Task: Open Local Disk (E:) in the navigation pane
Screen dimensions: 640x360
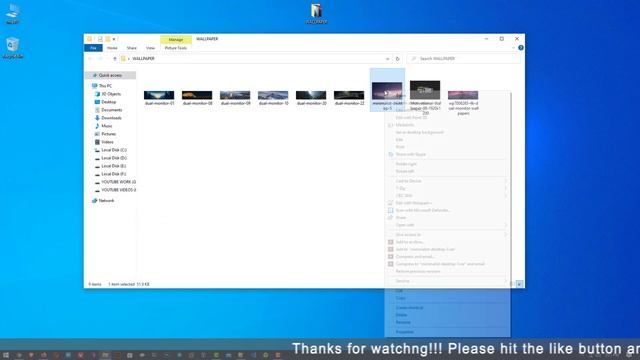Action: click(x=113, y=166)
